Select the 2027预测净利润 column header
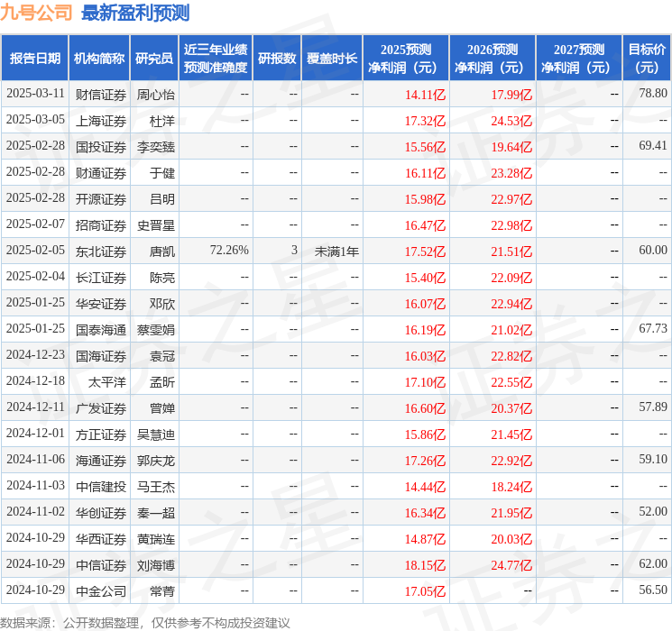The height and width of the screenshot is (631, 672). [579, 59]
